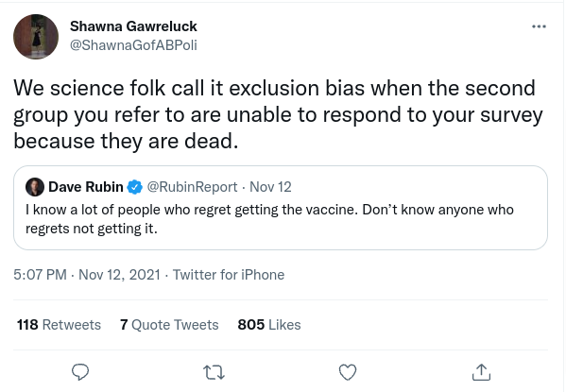Open the quoted tweet about vaccine regret
The height and width of the screenshot is (392, 566).
coord(281,208)
